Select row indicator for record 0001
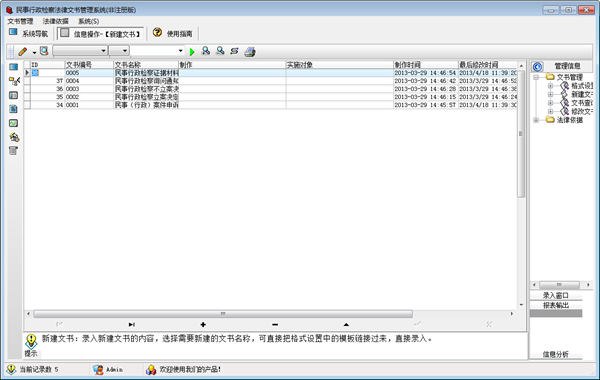The width and height of the screenshot is (600, 380). point(27,105)
